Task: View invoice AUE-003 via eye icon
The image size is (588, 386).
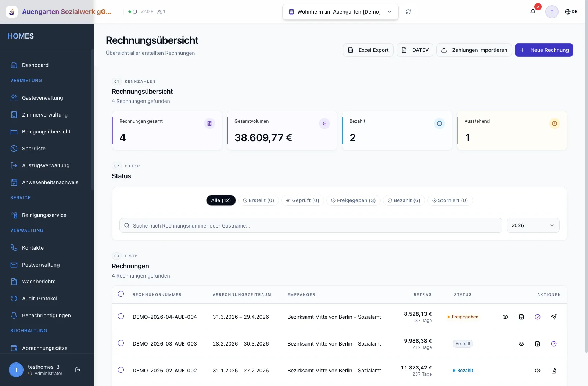Action: click(521, 344)
